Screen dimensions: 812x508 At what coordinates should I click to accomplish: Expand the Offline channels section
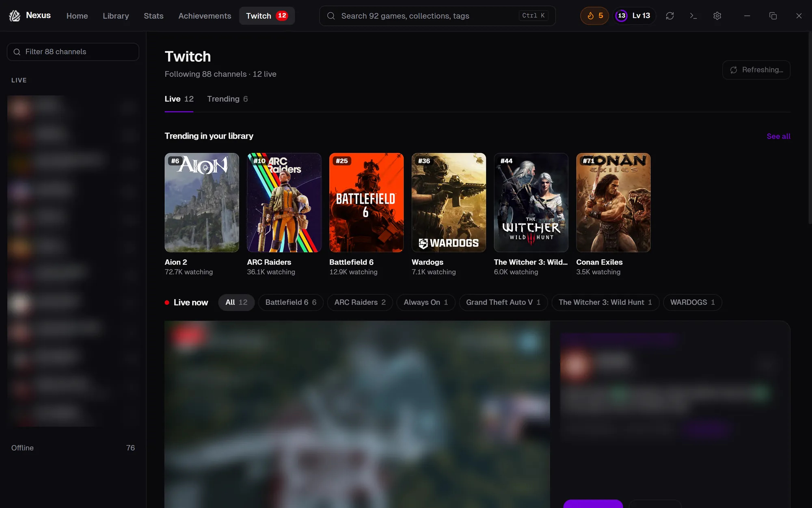(73, 448)
